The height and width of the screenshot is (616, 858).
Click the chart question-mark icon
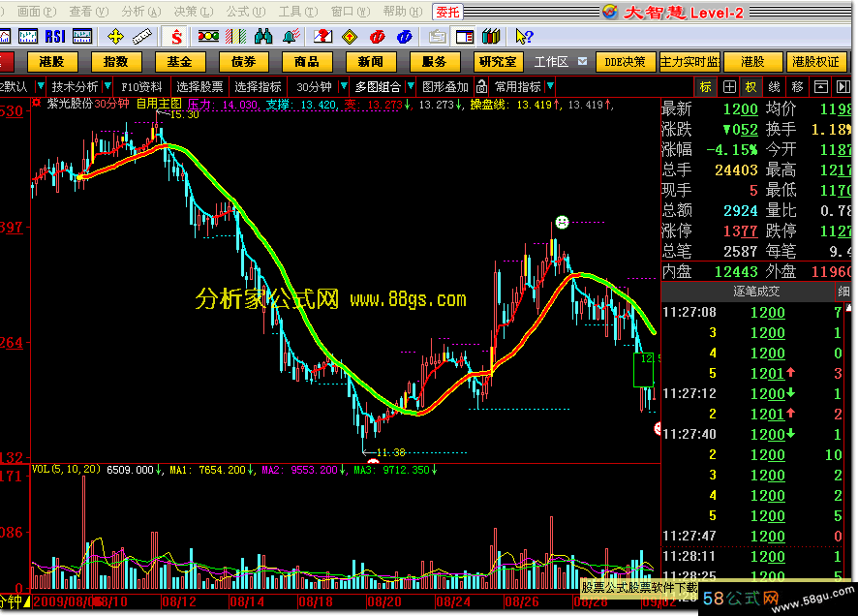322,37
